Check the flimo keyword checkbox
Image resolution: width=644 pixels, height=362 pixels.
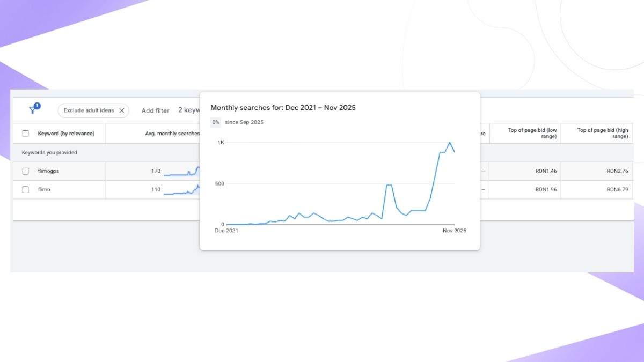click(x=25, y=189)
